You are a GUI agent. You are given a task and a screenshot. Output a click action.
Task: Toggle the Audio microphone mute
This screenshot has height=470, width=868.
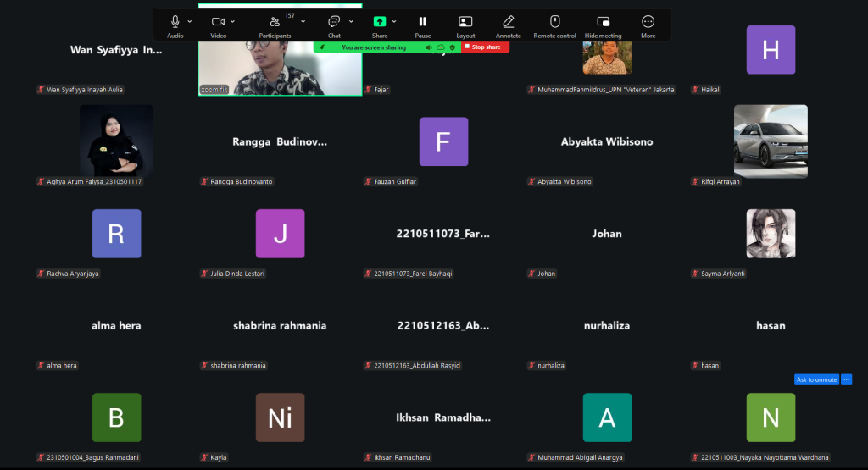coord(175,22)
